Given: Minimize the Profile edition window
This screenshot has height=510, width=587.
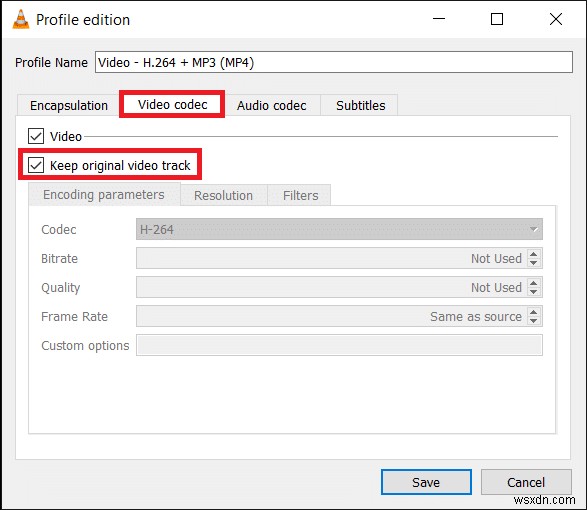Looking at the screenshot, I should click(x=439, y=19).
